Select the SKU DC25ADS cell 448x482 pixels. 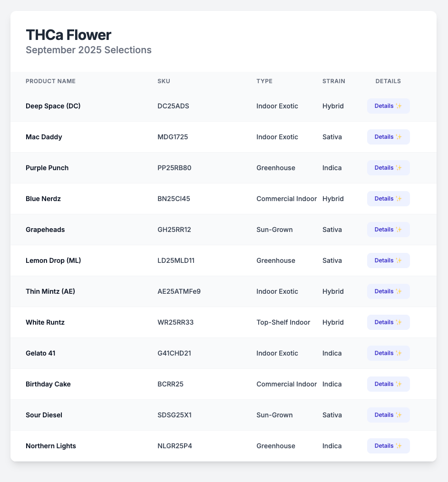173,106
